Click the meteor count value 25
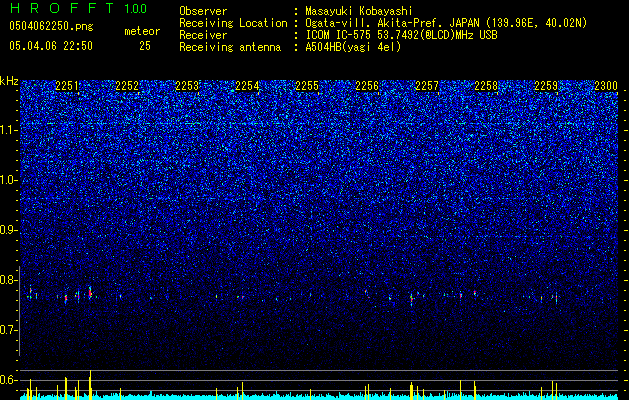This screenshot has width=629, height=400. point(145,46)
